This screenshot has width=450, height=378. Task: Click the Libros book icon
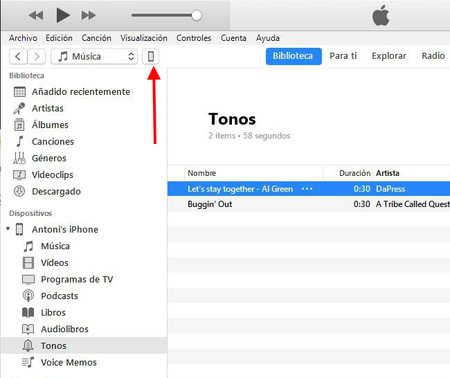click(x=28, y=312)
